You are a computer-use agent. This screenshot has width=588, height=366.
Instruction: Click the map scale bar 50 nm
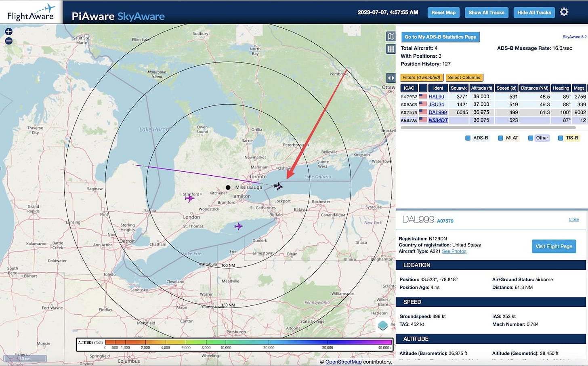25,358
